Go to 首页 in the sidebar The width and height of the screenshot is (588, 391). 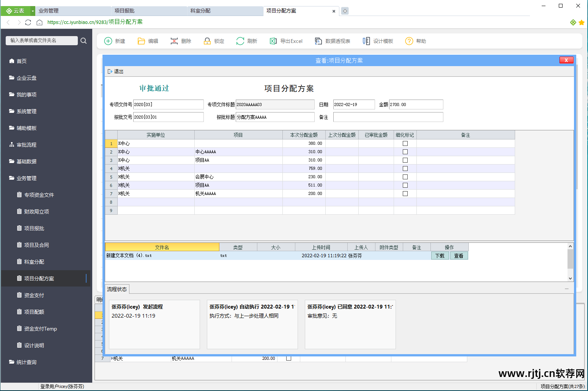pos(21,61)
